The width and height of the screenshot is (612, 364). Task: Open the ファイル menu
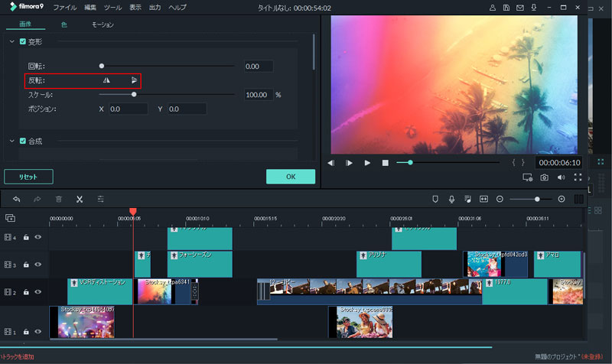coord(65,8)
